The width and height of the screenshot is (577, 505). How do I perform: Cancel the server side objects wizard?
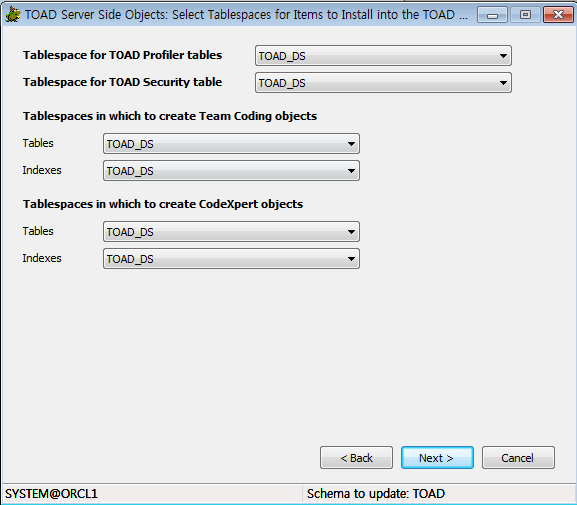point(518,458)
